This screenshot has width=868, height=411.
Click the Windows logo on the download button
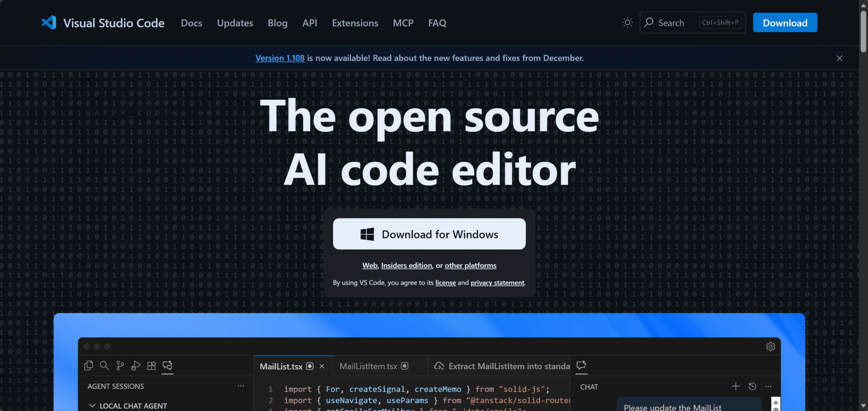367,234
